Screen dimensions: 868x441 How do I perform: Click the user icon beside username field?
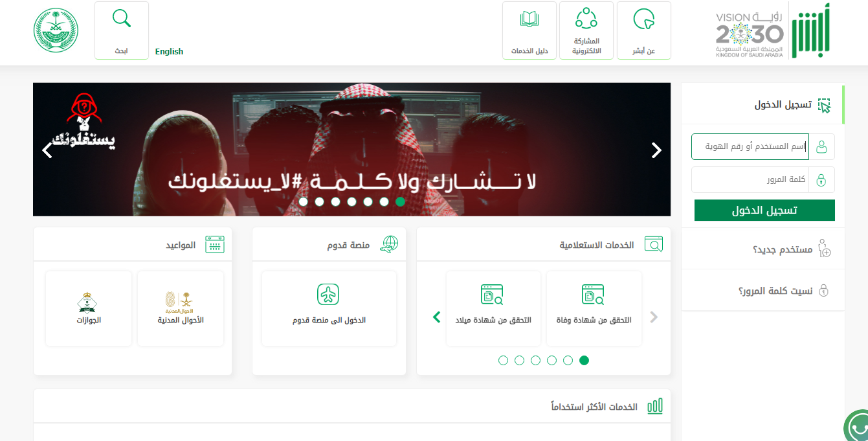click(822, 147)
